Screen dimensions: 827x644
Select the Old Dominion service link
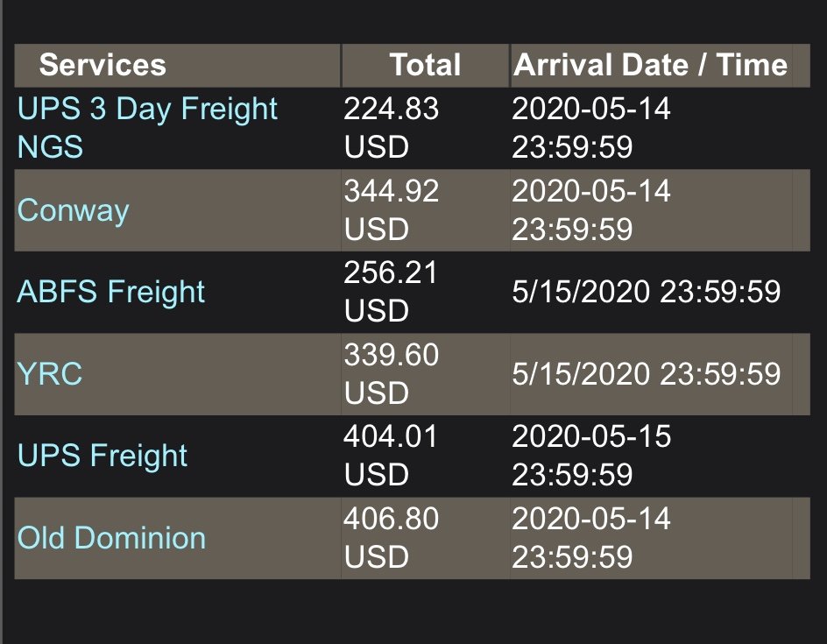click(111, 538)
